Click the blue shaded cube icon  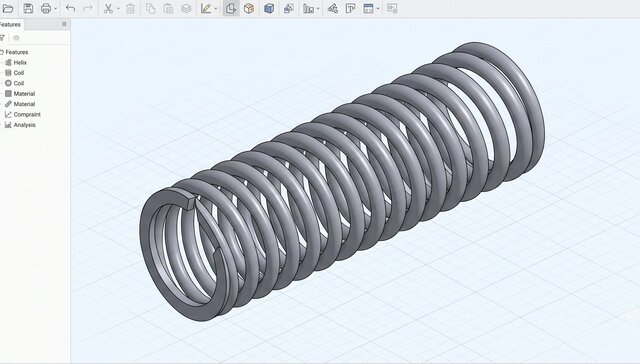(x=269, y=9)
